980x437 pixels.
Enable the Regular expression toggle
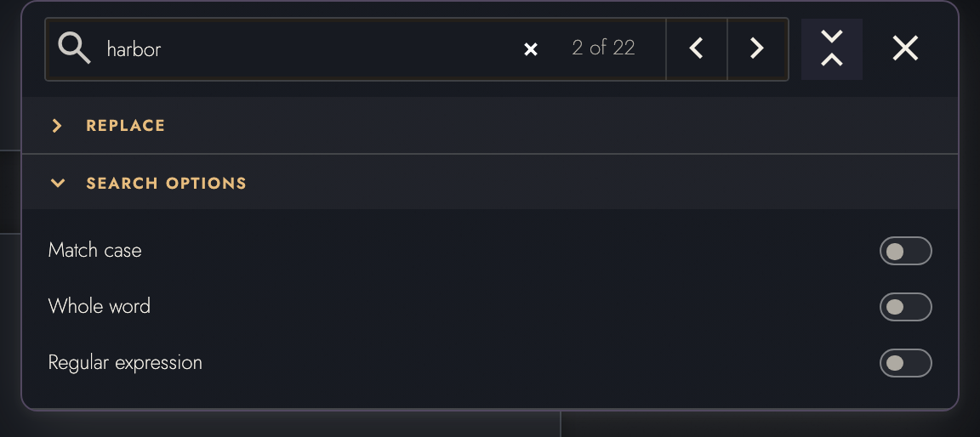pyautogui.click(x=906, y=363)
